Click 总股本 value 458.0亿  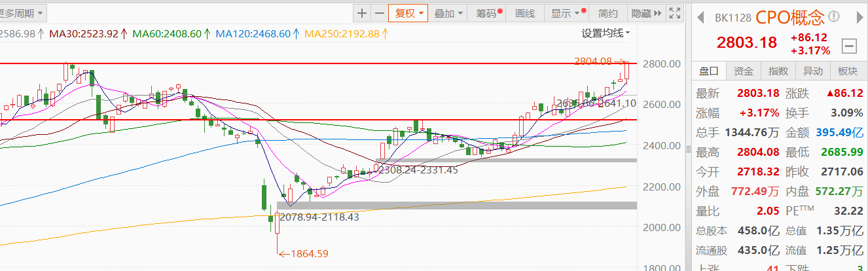point(759,230)
